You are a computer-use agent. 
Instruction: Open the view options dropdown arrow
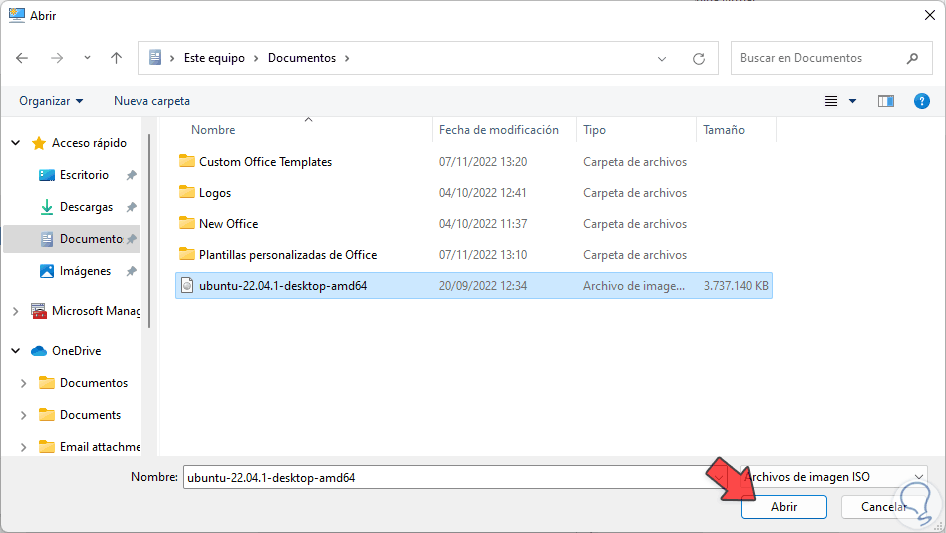pos(852,101)
